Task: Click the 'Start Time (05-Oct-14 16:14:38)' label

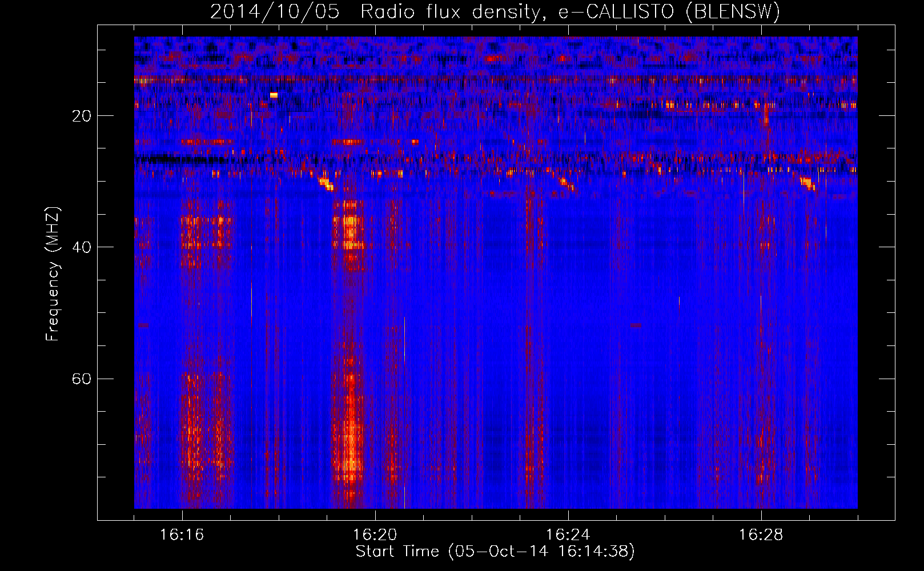Action: pos(495,552)
